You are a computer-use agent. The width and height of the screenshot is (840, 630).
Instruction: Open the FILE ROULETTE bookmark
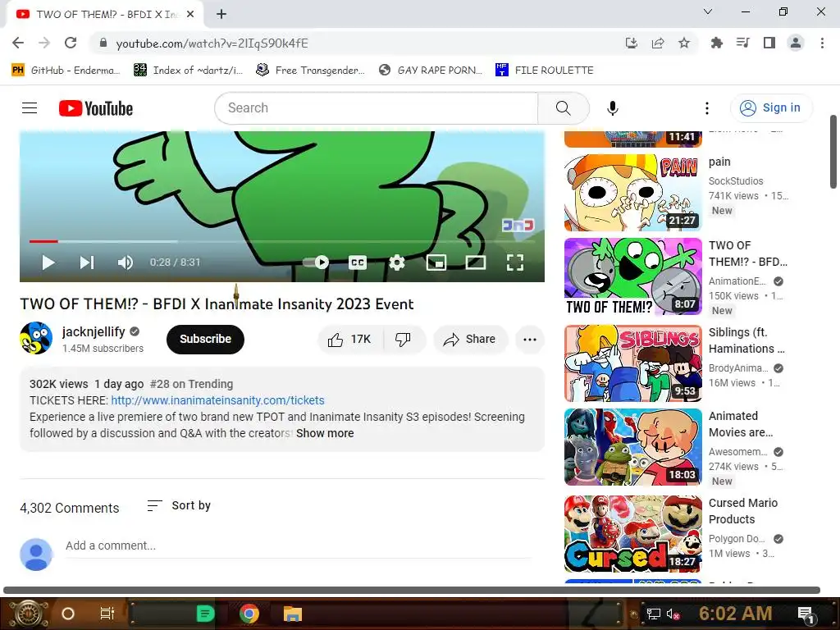coord(545,71)
